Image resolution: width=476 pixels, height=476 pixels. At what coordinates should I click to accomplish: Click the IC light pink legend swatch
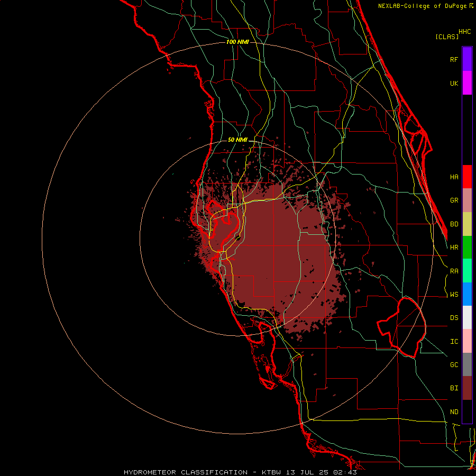point(467,341)
